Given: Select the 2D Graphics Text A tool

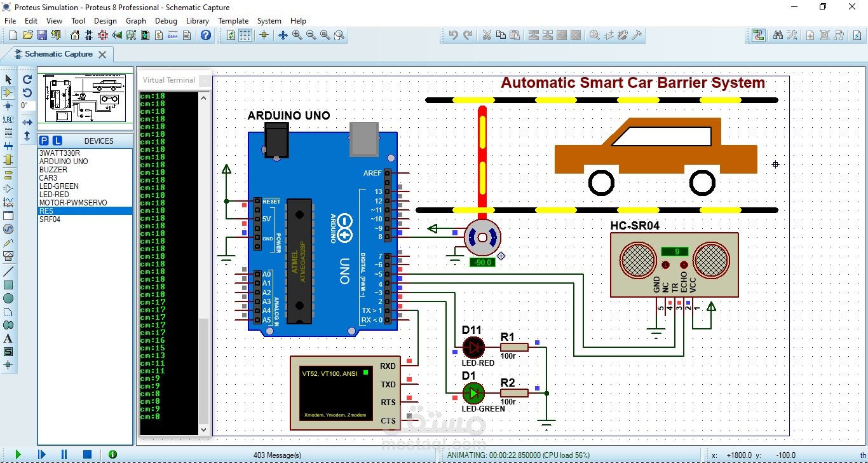Looking at the screenshot, I should coord(8,338).
